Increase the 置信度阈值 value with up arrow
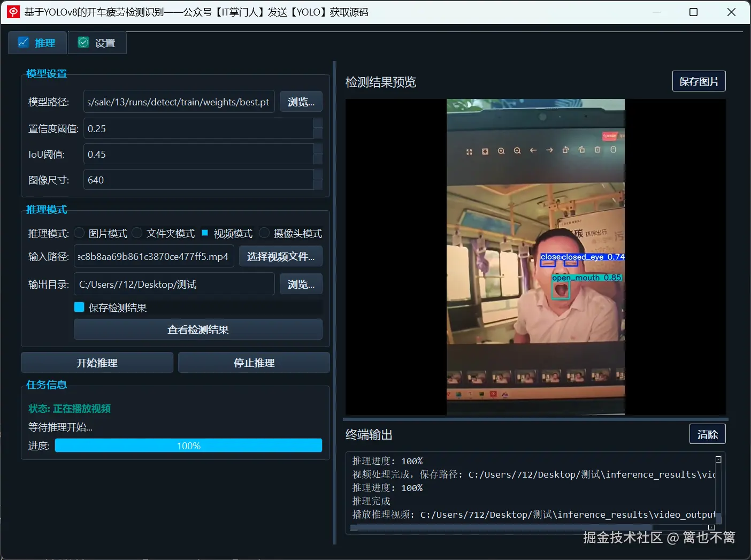Image resolution: width=751 pixels, height=560 pixels. (x=318, y=124)
